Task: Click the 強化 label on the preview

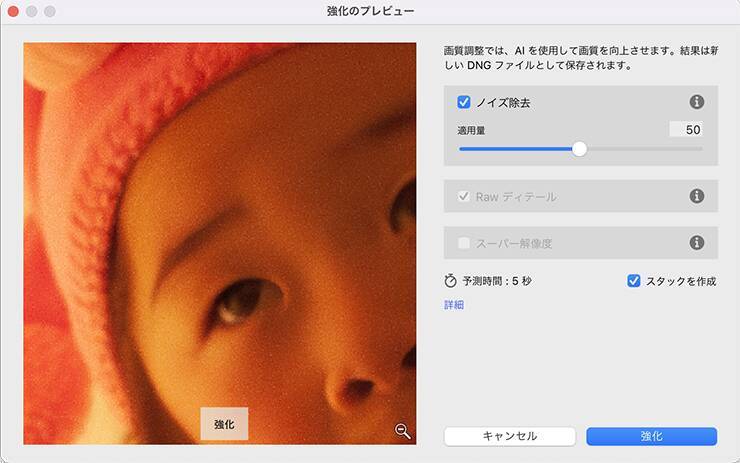Action: click(224, 424)
